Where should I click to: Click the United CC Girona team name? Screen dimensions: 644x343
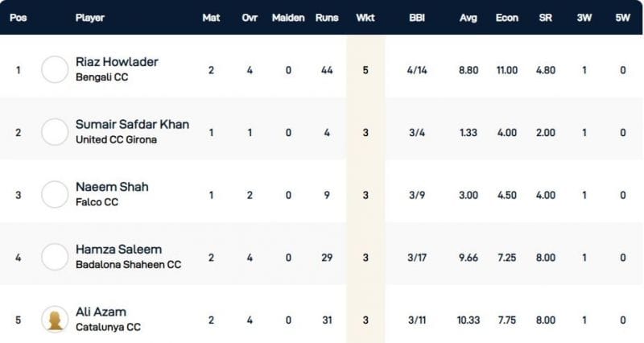pos(116,139)
